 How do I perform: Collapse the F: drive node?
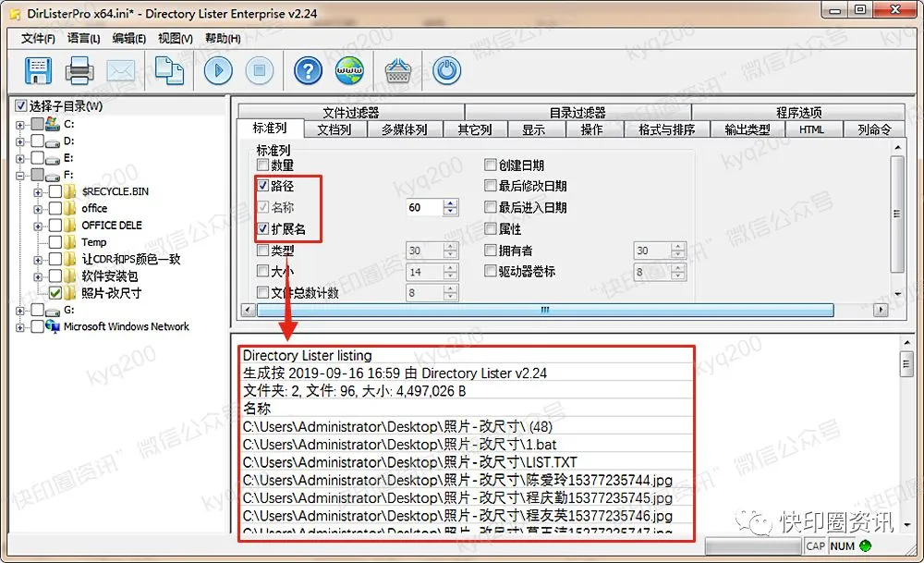click(20, 176)
